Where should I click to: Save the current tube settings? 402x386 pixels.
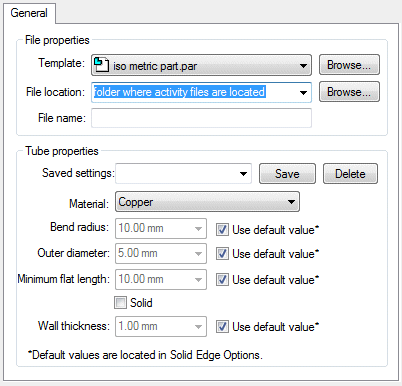287,174
